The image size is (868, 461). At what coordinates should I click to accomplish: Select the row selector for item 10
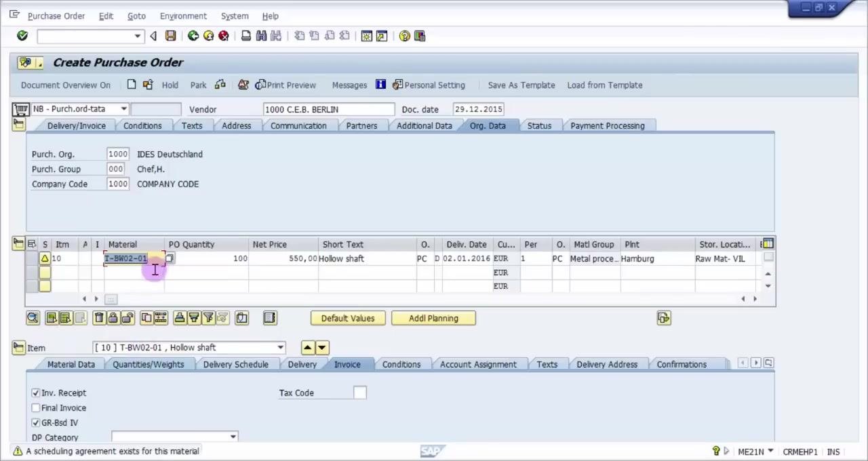[x=31, y=258]
